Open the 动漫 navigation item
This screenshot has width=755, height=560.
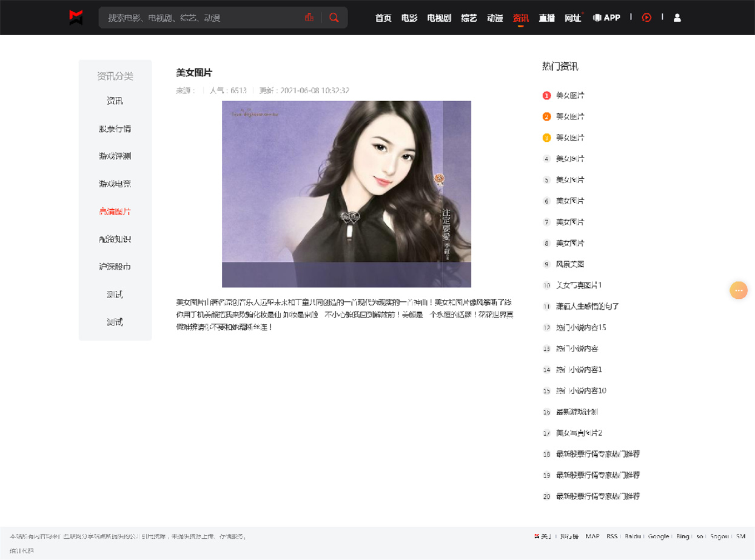pos(495,18)
